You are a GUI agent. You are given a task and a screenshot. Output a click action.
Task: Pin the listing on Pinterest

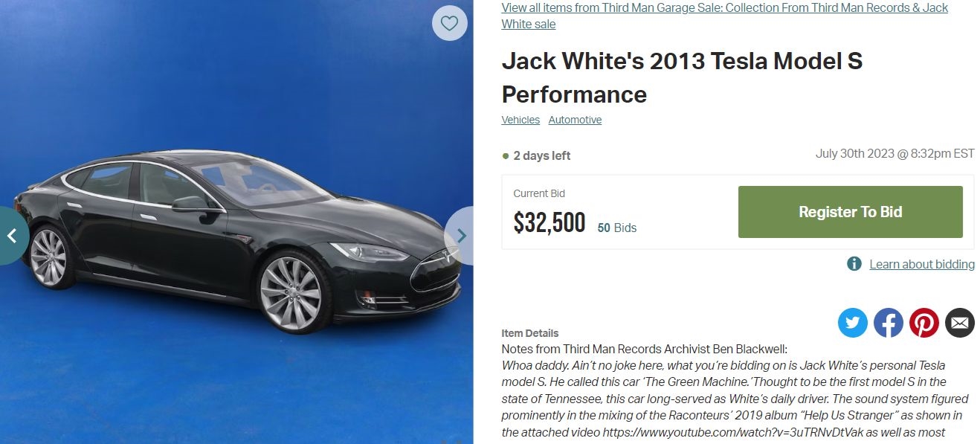pyautogui.click(x=924, y=323)
